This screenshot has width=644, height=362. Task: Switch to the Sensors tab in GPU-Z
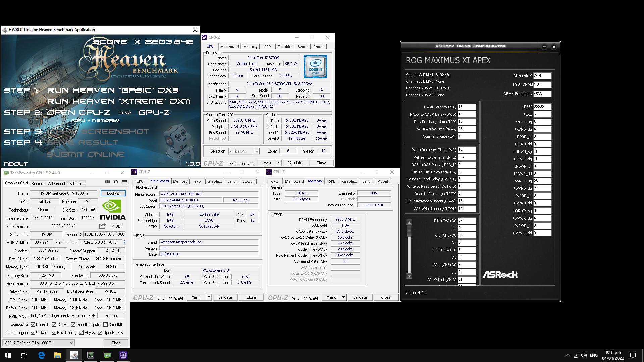[x=38, y=184]
